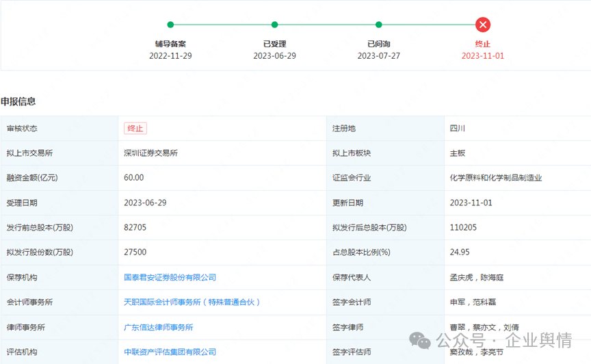
Task: Select the 24.95 share percentage value
Action: point(460,252)
